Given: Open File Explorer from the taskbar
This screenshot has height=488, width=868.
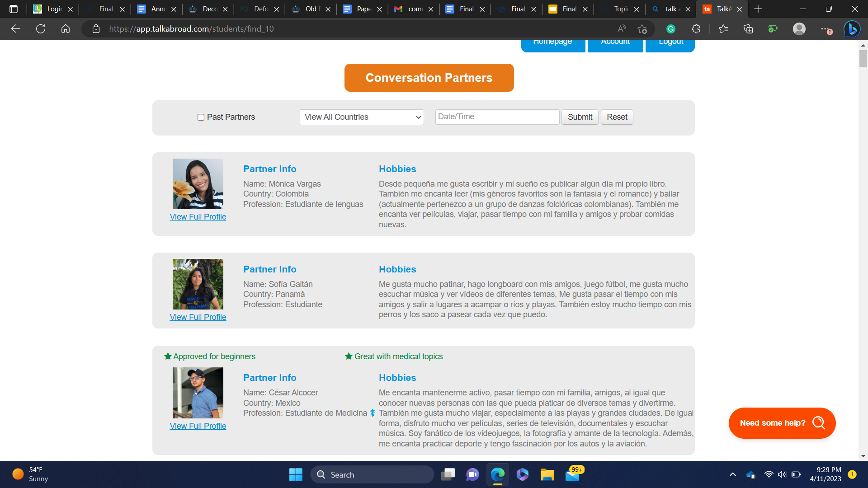Looking at the screenshot, I should tap(547, 474).
